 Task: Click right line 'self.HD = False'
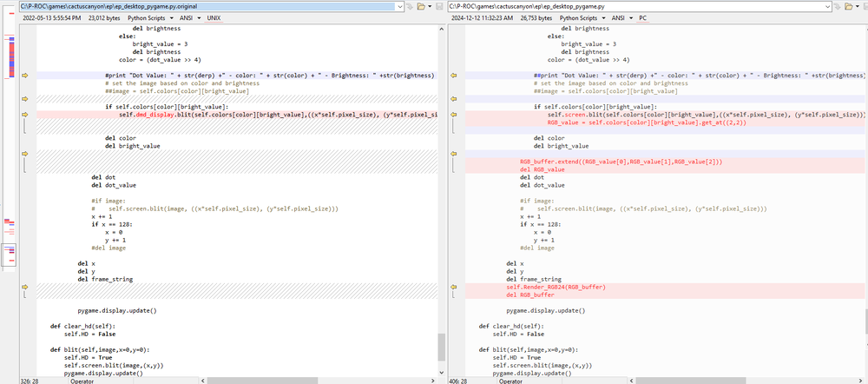click(518, 334)
